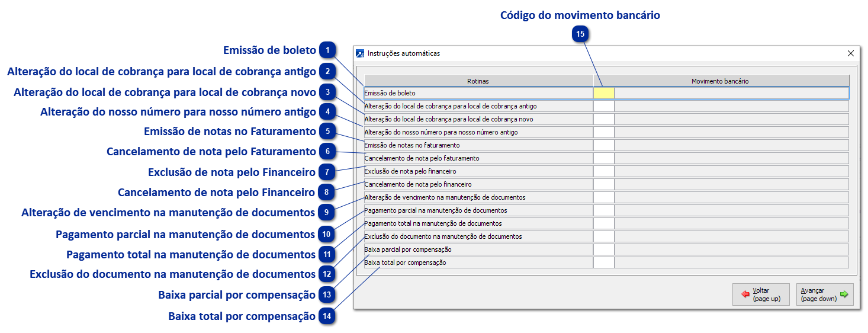Click the code field for Emissão de notas no faturamento
The image size is (868, 333).
604,145
